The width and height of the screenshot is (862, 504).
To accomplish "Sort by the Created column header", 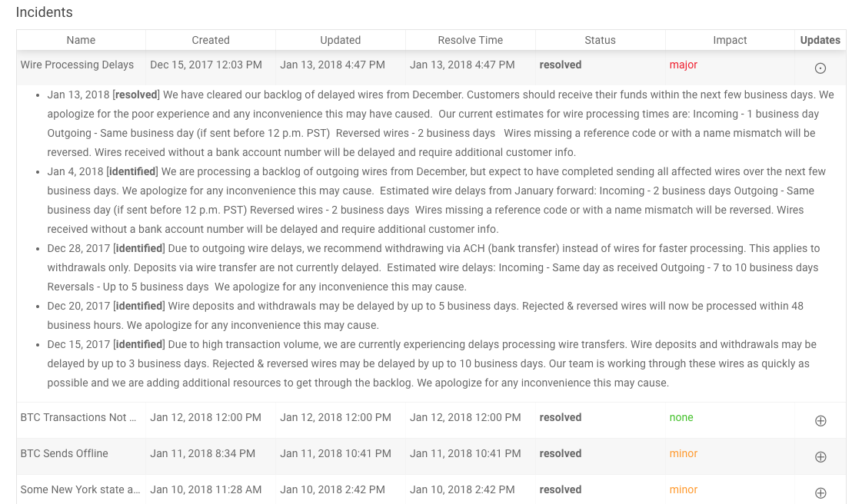I will [x=211, y=40].
